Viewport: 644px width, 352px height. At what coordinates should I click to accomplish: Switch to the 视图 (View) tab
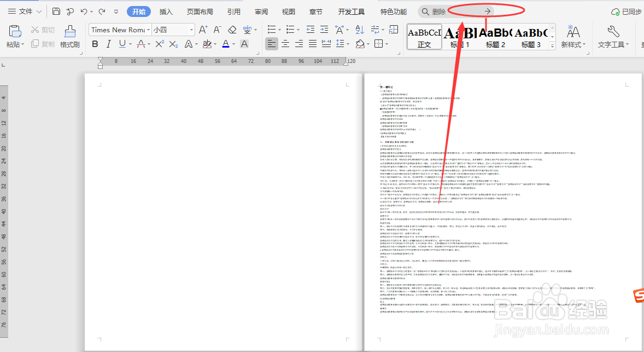(x=288, y=11)
